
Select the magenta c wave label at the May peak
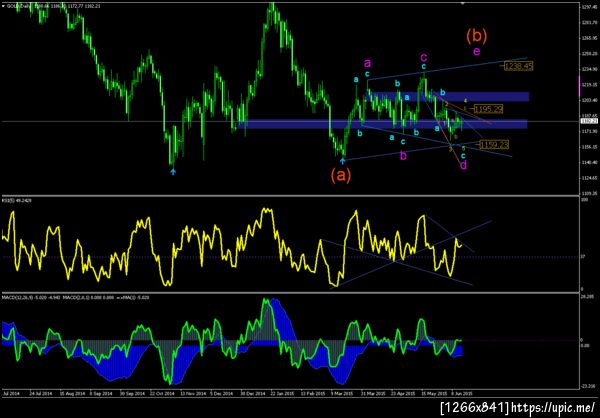click(423, 58)
